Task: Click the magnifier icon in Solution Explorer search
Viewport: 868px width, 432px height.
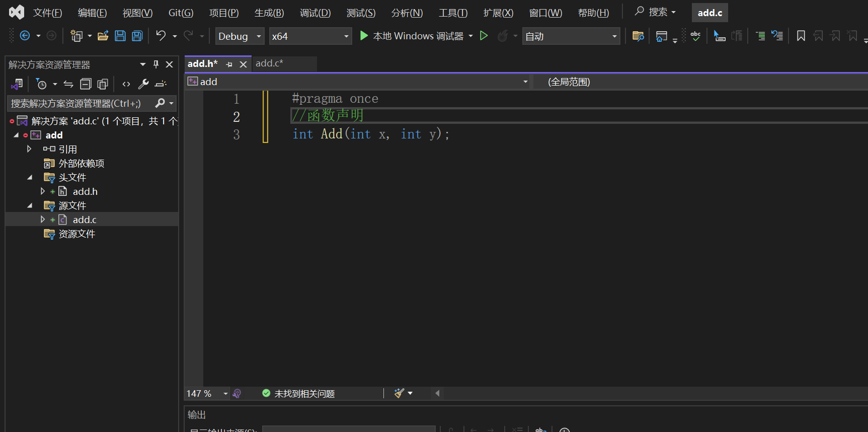Action: pos(160,103)
